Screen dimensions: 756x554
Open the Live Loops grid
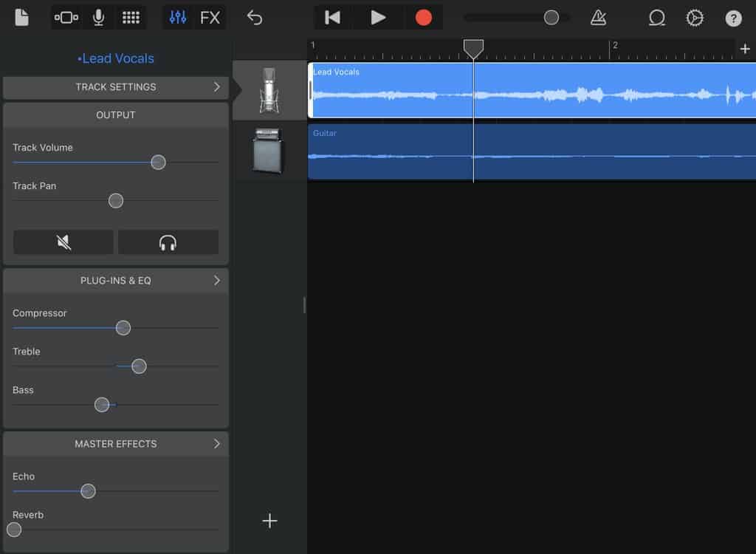point(131,18)
